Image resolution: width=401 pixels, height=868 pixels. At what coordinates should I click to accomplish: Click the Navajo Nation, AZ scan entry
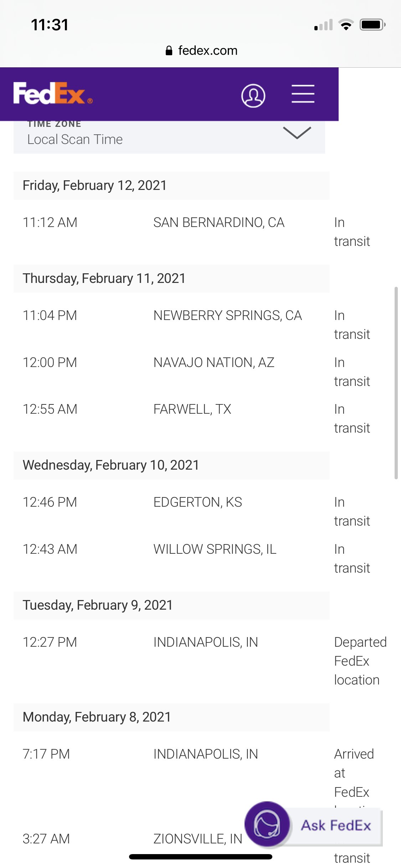click(214, 363)
